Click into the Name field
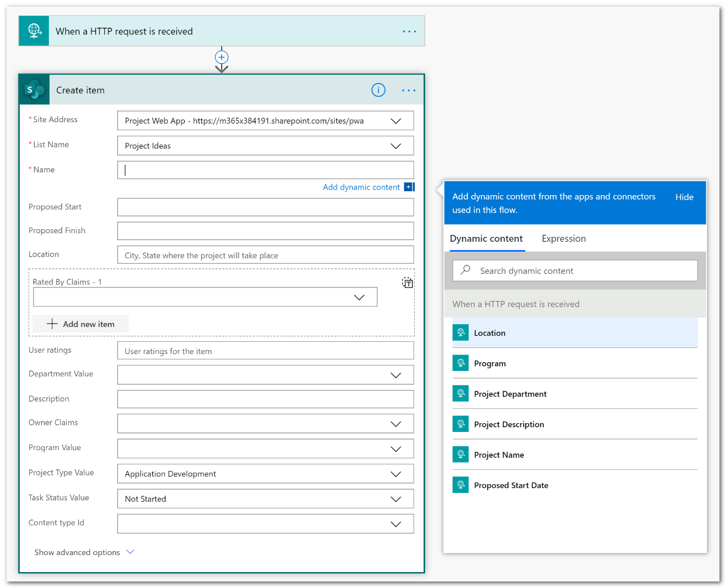 click(266, 170)
